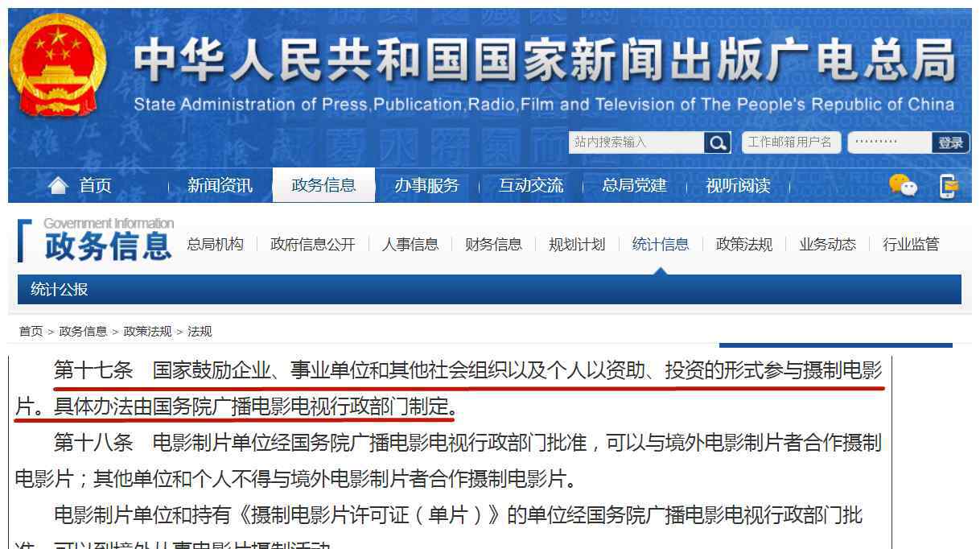Click the Chinese site title banner text
Screen dimensions: 980x549
[x=545, y=61]
